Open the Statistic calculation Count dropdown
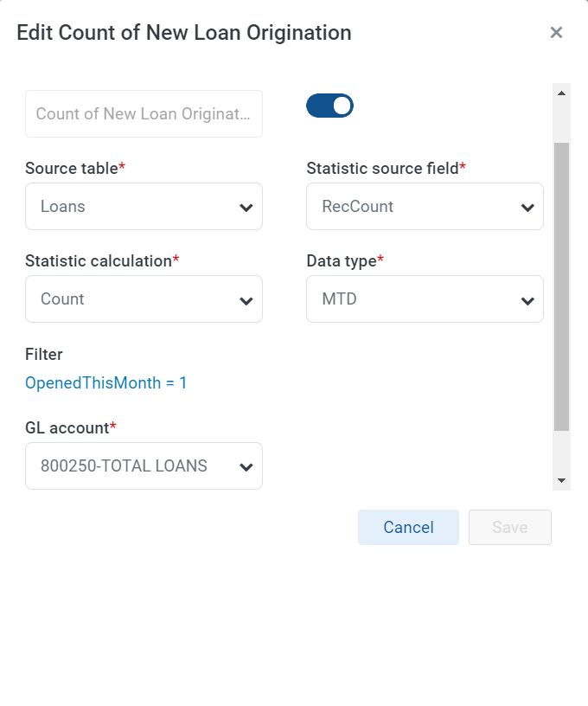This screenshot has width=588, height=706. (144, 299)
